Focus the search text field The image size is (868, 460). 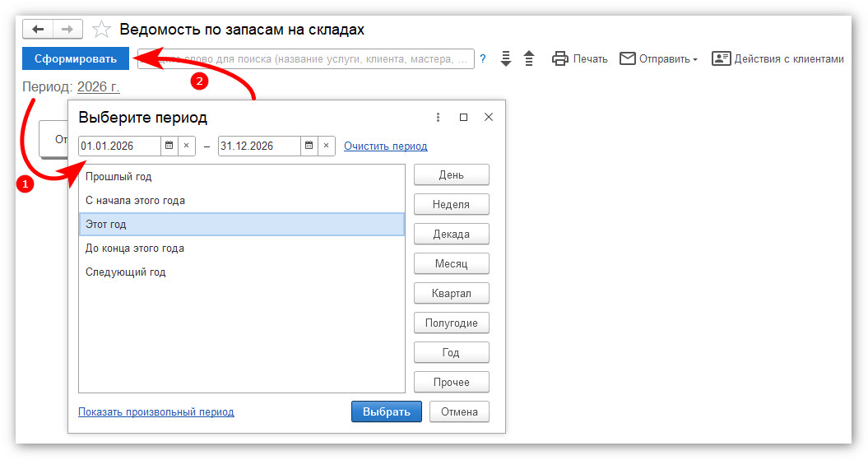(306, 58)
